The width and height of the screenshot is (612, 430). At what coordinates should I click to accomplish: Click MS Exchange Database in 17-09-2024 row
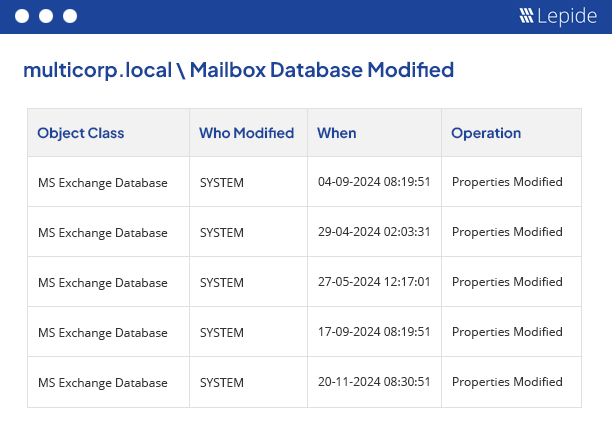[x=103, y=333]
